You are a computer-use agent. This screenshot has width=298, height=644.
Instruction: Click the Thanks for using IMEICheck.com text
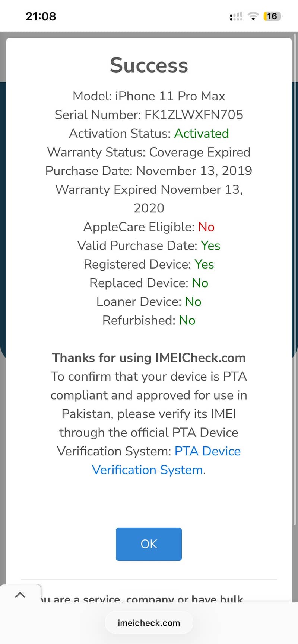149,358
